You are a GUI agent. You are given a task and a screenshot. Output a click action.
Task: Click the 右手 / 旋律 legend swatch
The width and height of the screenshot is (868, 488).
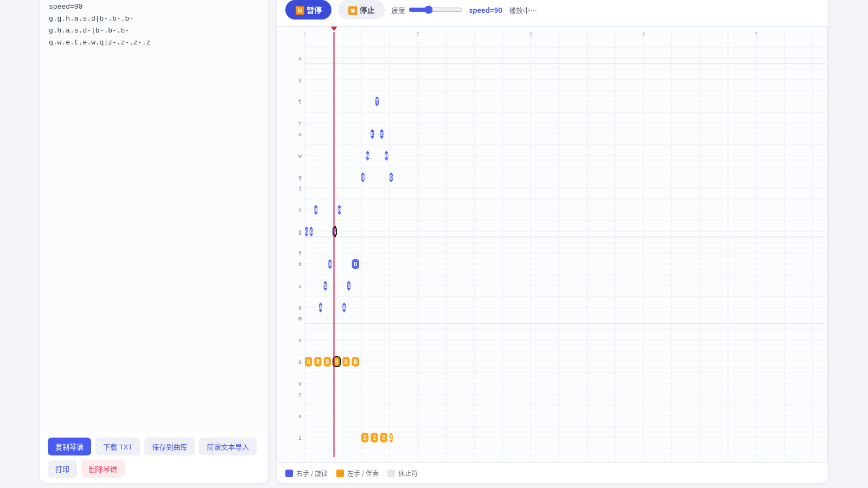(x=289, y=473)
